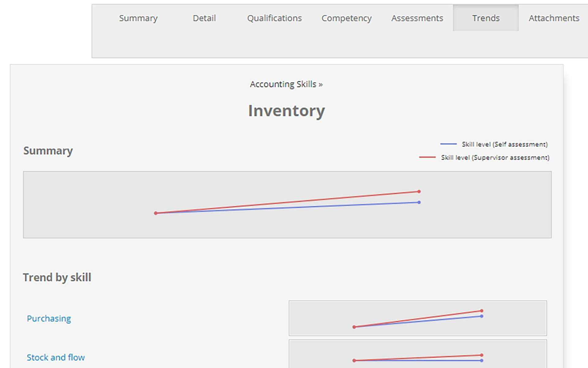The width and height of the screenshot is (588, 368).
Task: Open the Summary tab
Action: pyautogui.click(x=138, y=18)
